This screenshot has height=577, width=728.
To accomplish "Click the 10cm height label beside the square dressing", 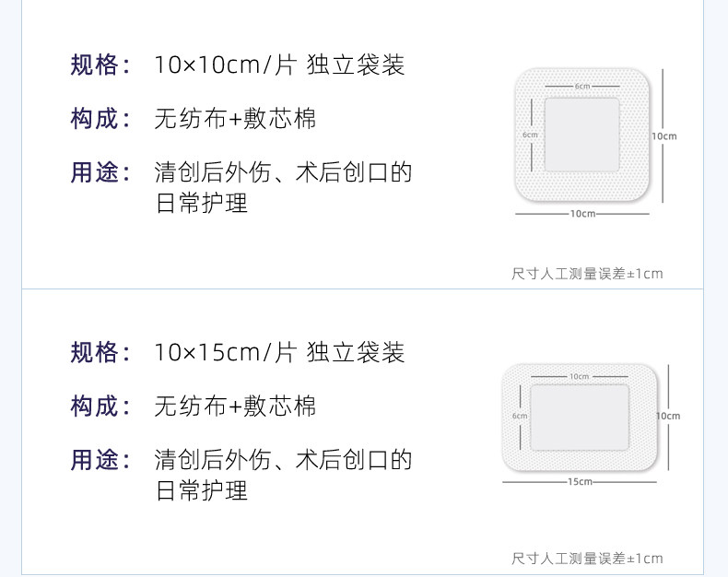I will (664, 136).
